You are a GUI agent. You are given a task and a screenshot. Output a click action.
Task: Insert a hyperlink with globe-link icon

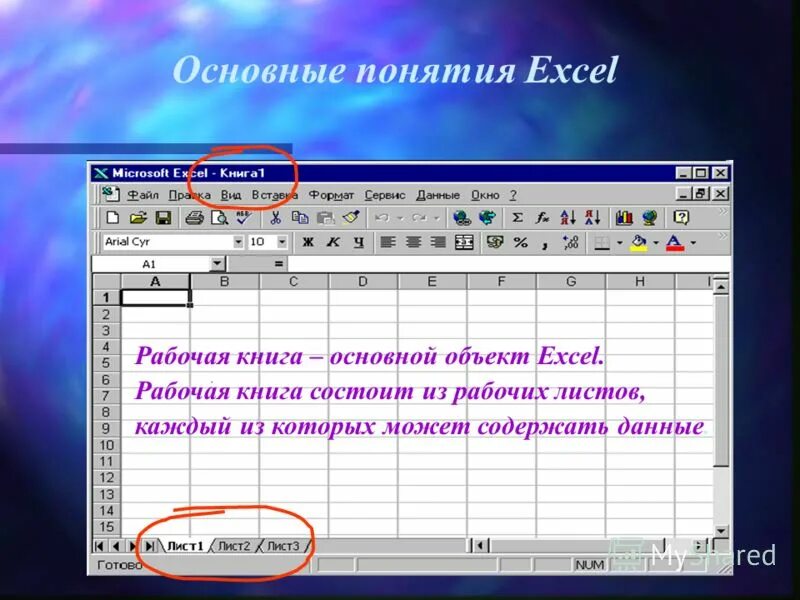462,218
